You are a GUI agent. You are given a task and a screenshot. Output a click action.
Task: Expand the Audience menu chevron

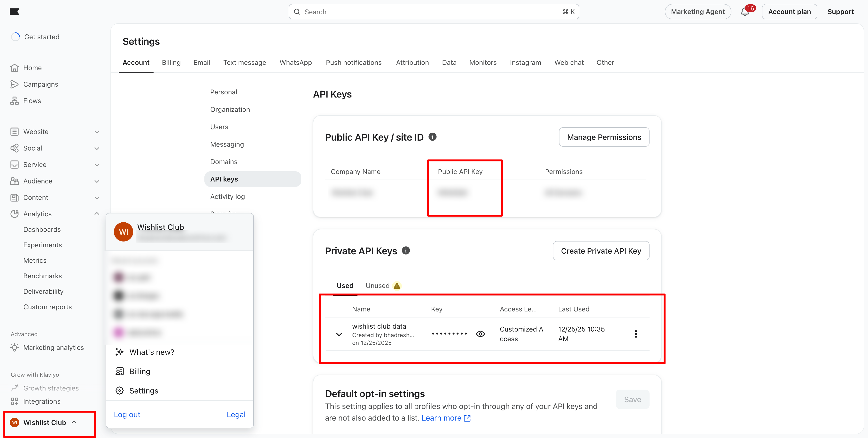(x=97, y=181)
